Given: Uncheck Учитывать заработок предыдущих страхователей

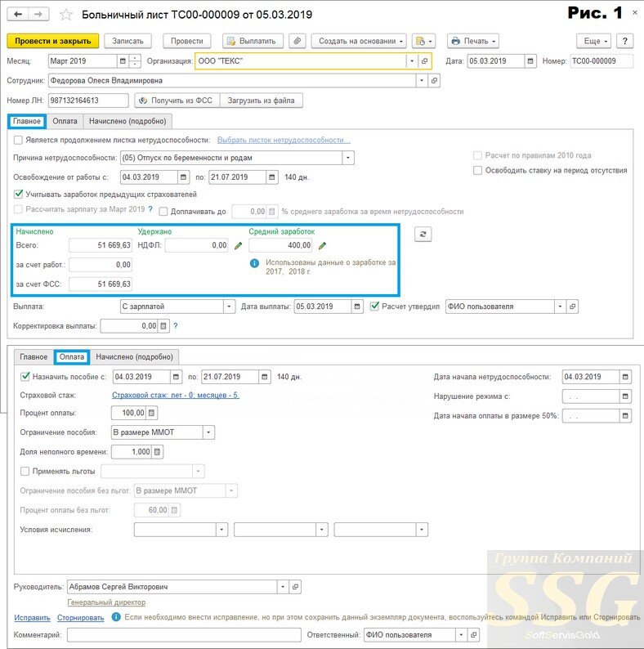Looking at the screenshot, I should tap(18, 194).
